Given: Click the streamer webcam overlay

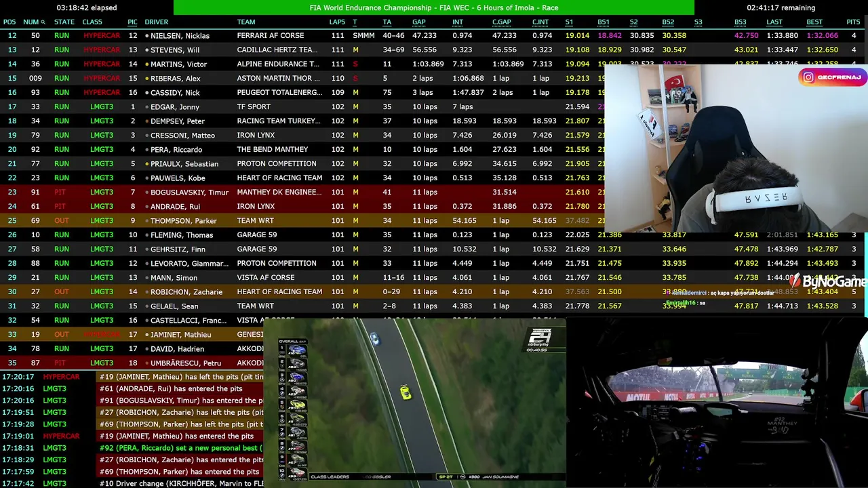Looking at the screenshot, I should coord(736,149).
